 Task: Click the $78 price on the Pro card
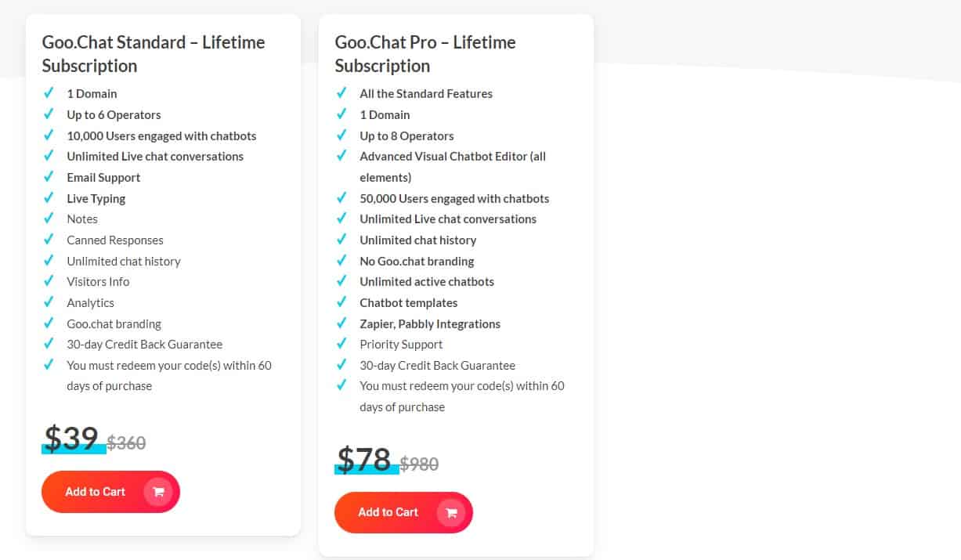(x=364, y=461)
